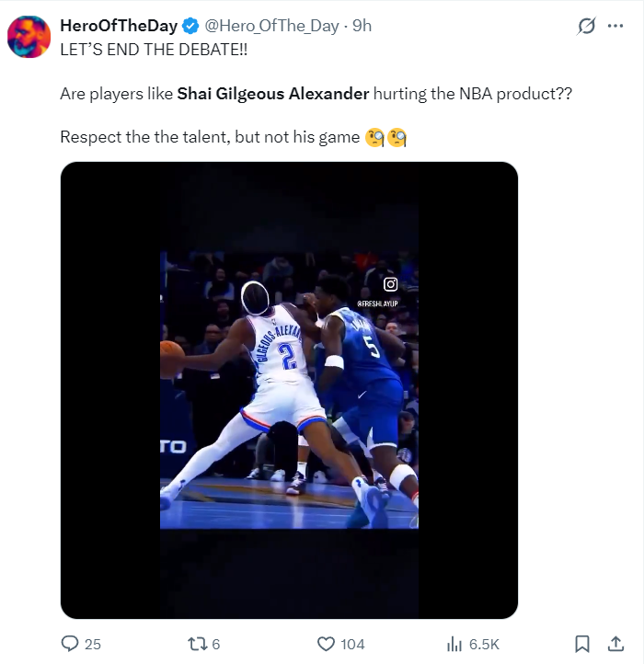Open the Grok explain-this-post icon
The image size is (644, 664).
pyautogui.click(x=586, y=27)
